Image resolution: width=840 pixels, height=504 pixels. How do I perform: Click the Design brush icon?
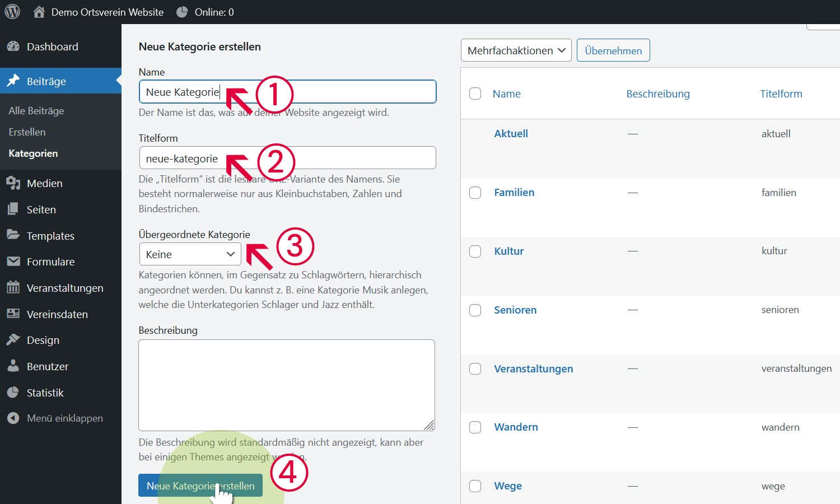pyautogui.click(x=13, y=340)
